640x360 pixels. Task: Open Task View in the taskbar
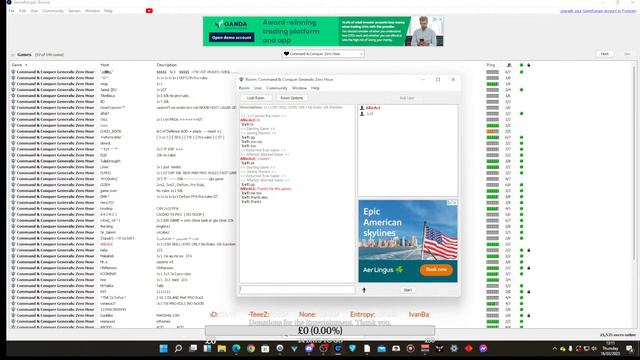pos(193,348)
